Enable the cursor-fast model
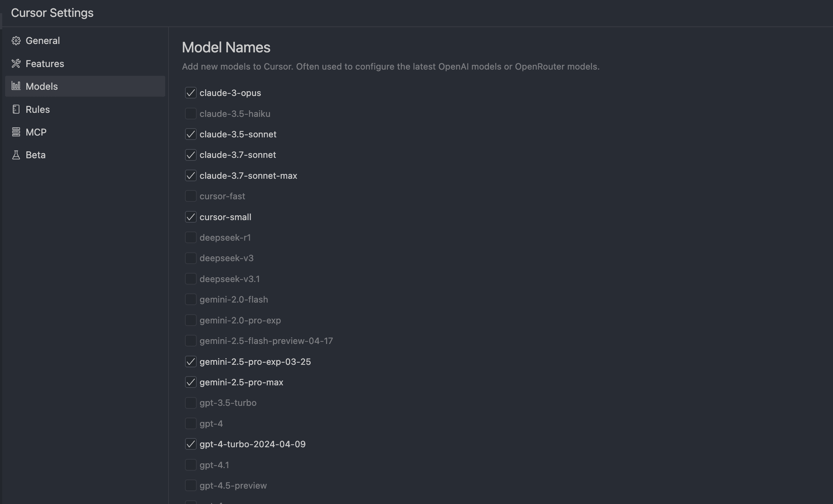The width and height of the screenshot is (833, 504). click(190, 196)
